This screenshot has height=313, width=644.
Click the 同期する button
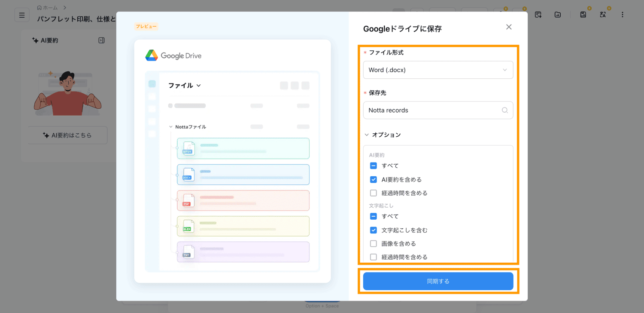pyautogui.click(x=438, y=281)
